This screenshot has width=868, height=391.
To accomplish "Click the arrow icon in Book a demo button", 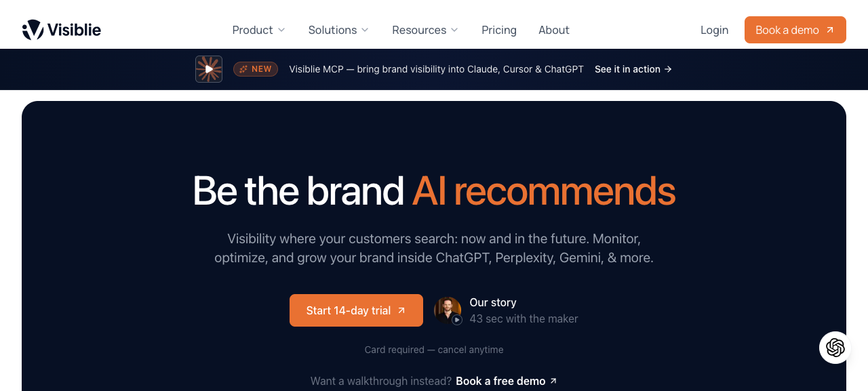I will coord(830,30).
